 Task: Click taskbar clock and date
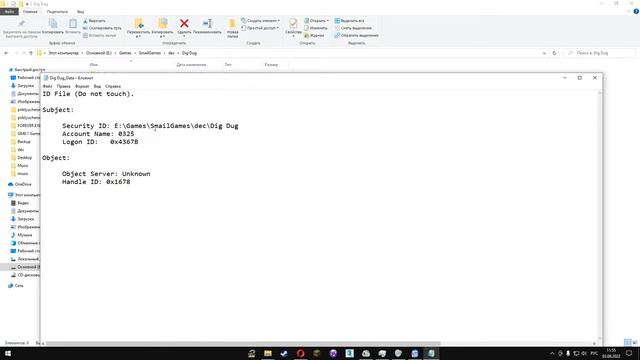pyautogui.click(x=611, y=353)
